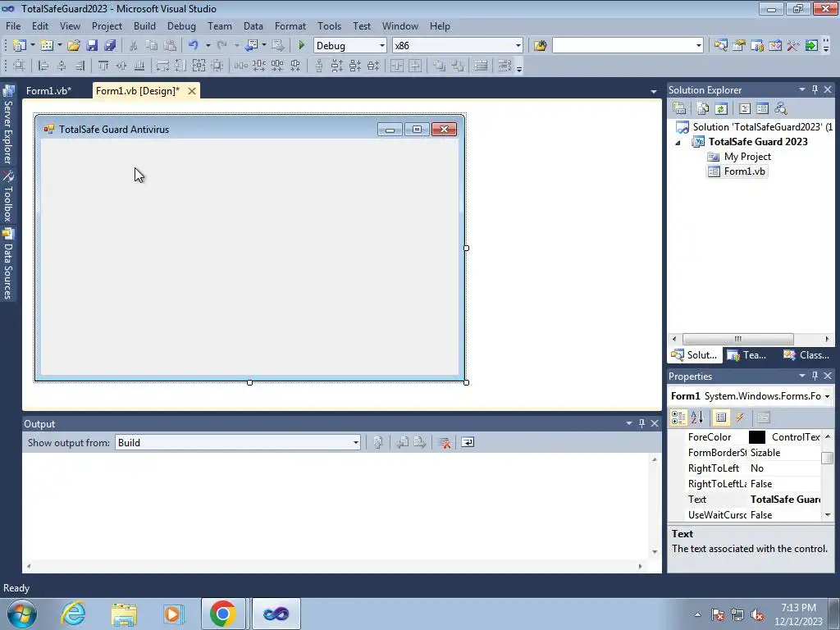Screen dimensions: 840x630
Task: Click the Tab Order layout icon
Action: point(504,66)
